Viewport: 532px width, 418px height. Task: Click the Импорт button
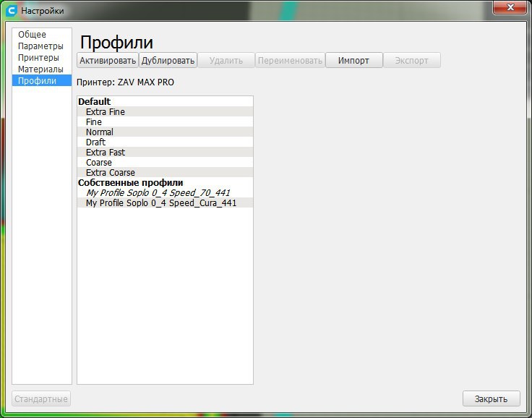pos(354,61)
